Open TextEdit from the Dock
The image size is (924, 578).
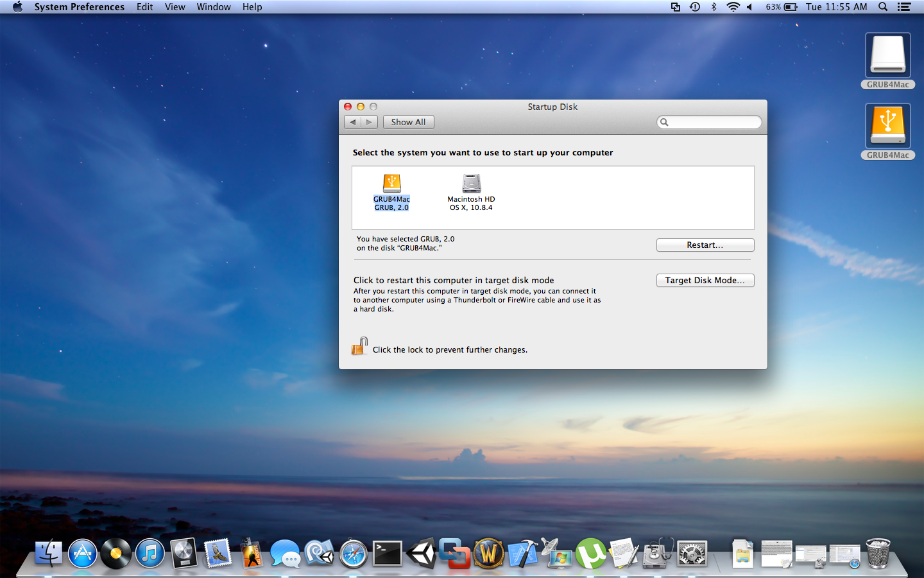click(624, 553)
